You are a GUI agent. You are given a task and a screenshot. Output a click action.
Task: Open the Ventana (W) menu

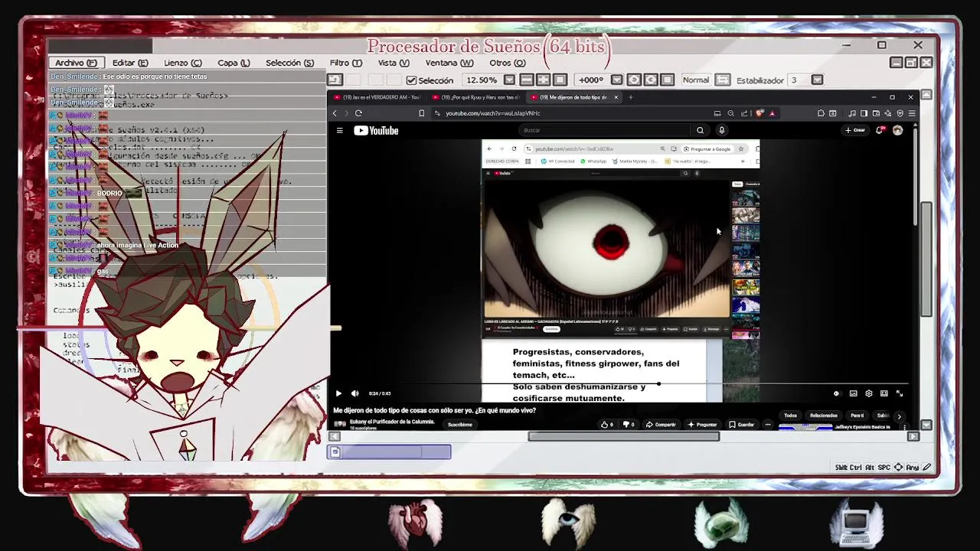(x=449, y=63)
